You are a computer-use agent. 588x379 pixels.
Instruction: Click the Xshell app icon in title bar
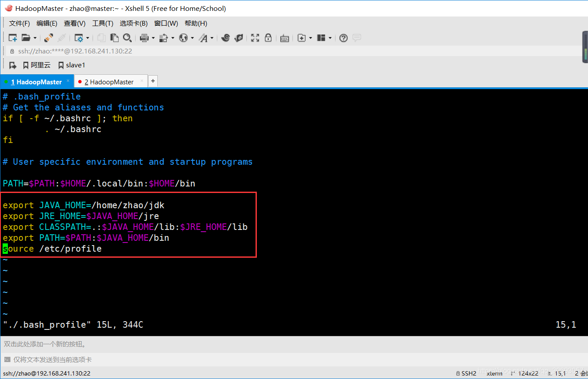8,8
